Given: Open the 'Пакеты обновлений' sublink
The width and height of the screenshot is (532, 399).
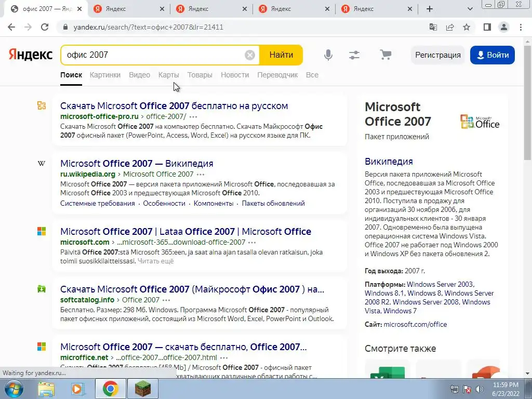Looking at the screenshot, I should tap(273, 204).
